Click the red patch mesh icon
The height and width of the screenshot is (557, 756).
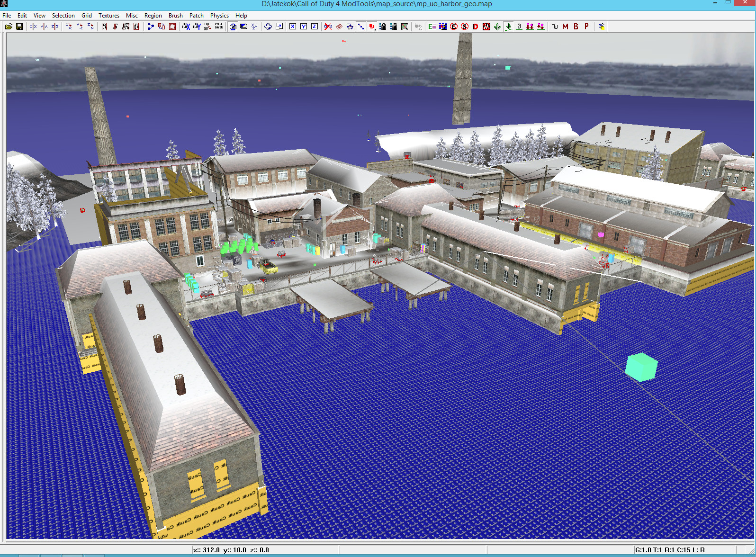click(339, 27)
